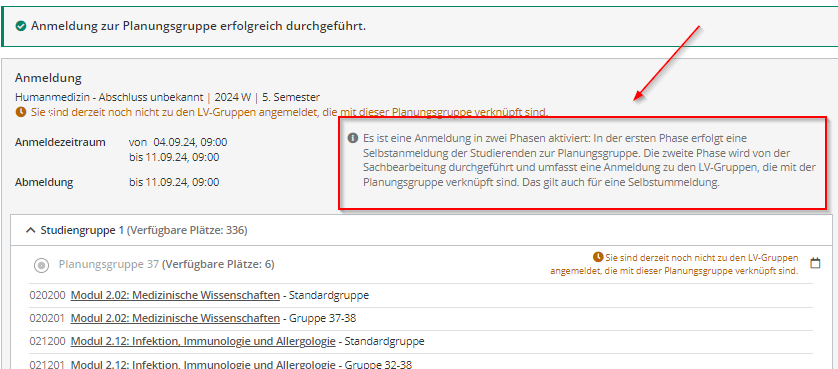Open Modul 2.02 Medizinische Wissenschaften Standardgruppe link
The height and width of the screenshot is (369, 838).
click(175, 295)
